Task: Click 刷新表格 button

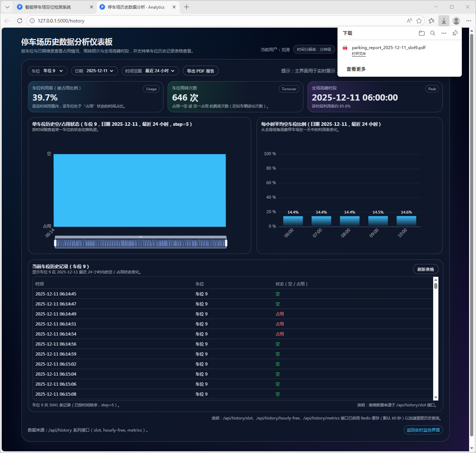Action: coord(426,269)
